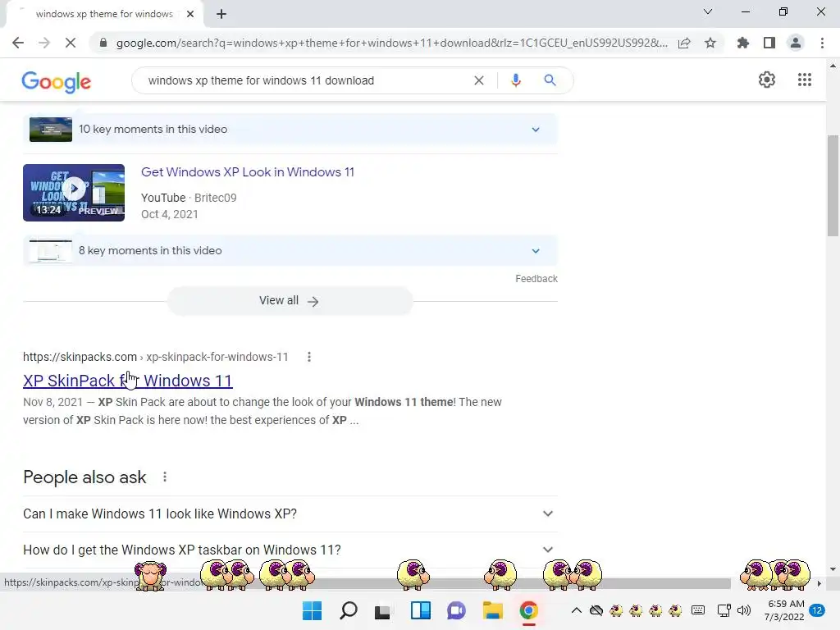Image resolution: width=840 pixels, height=630 pixels.
Task: Open the People also ask options menu
Action: coord(165,477)
